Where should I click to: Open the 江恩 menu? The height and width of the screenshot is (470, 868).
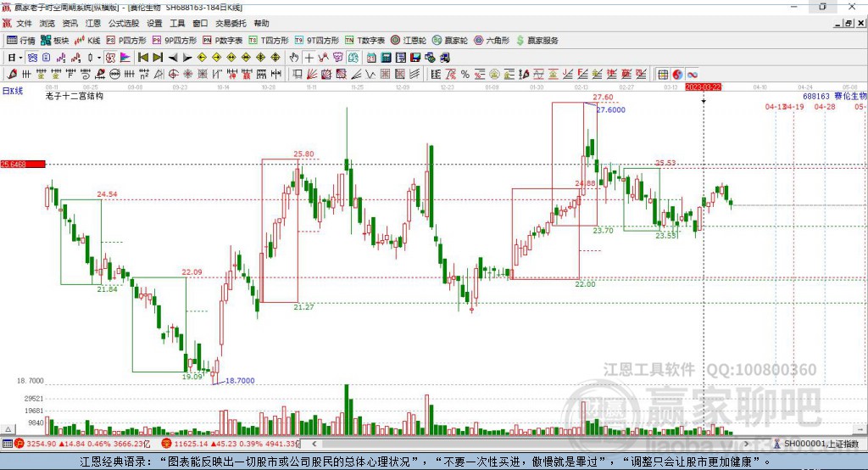(93, 23)
